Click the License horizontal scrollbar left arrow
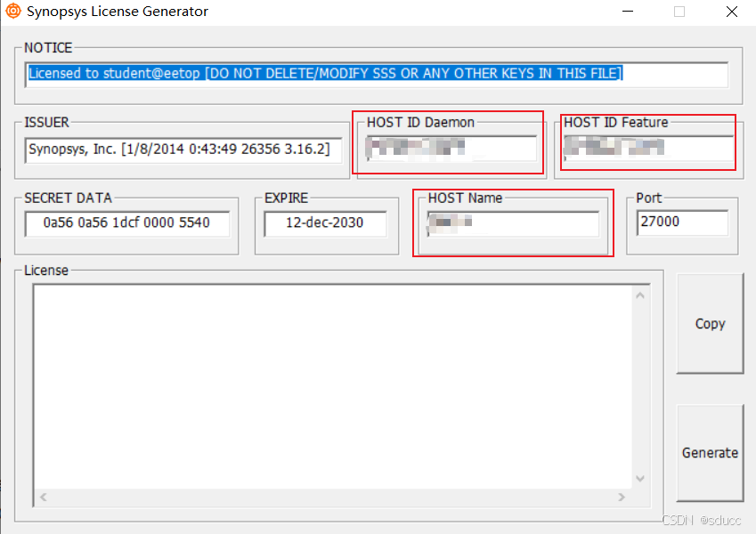Image resolution: width=756 pixels, height=534 pixels. 44,497
